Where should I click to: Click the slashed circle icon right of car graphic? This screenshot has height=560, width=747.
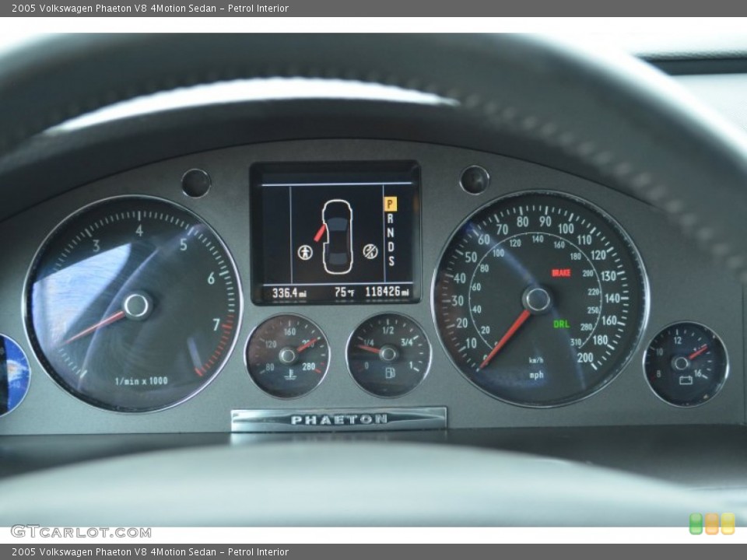pos(370,251)
